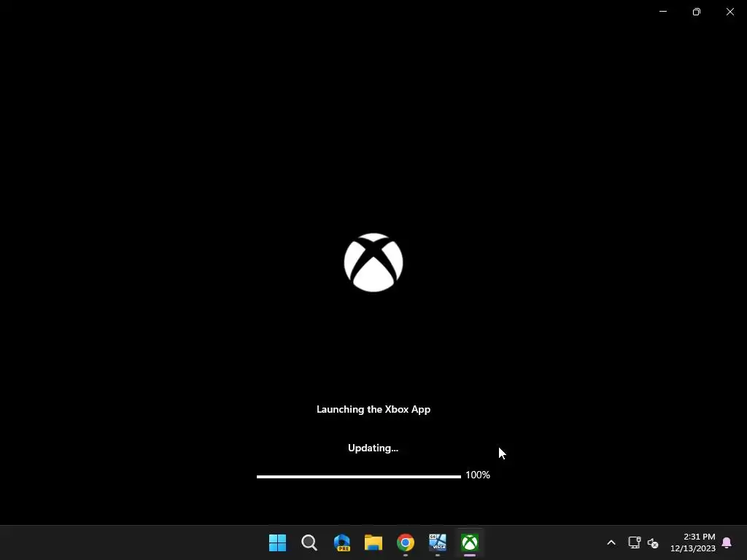
Task: Restore down the Xbox app window
Action: (697, 12)
